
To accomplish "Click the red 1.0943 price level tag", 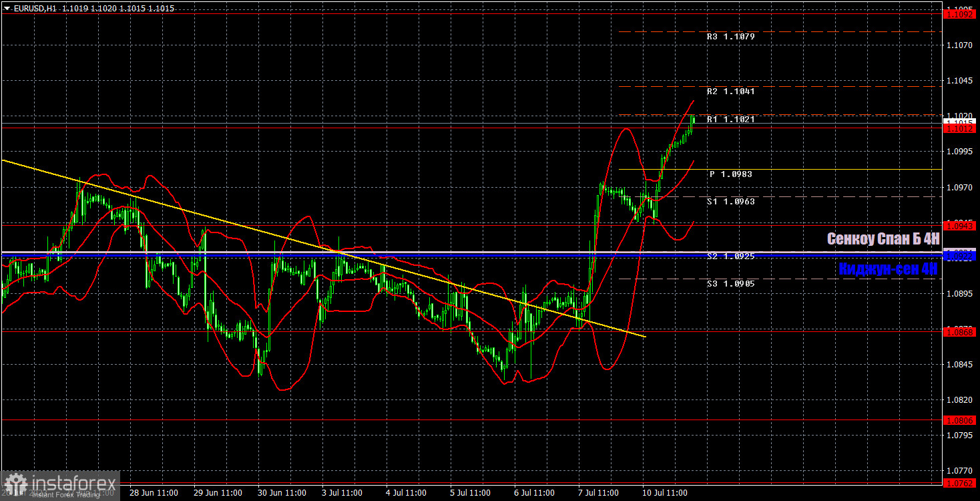I will tap(959, 226).
